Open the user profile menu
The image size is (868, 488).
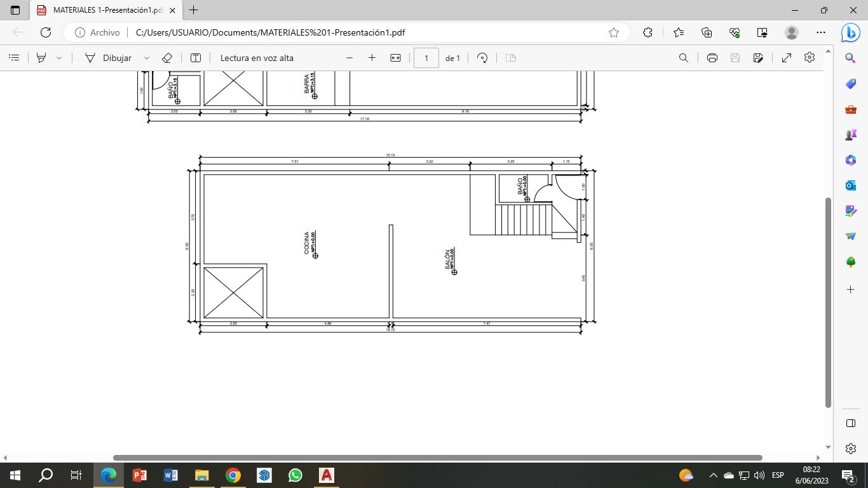[792, 32]
